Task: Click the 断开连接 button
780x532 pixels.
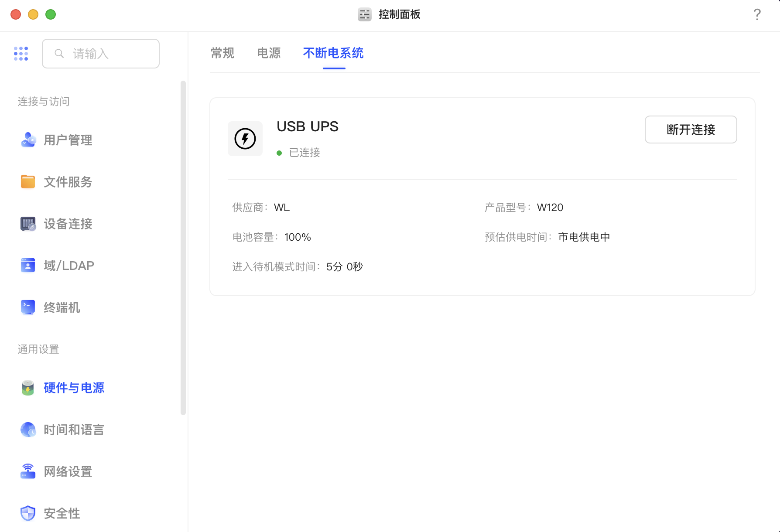Action: [691, 130]
